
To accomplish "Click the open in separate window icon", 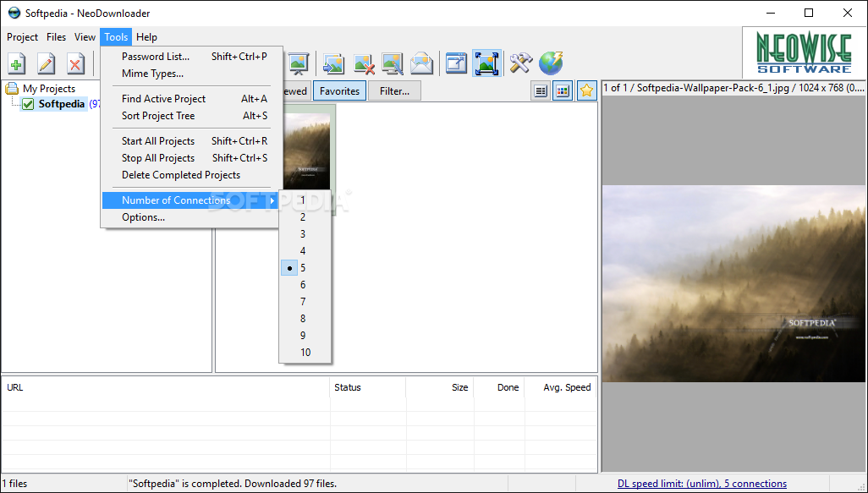I will 457,63.
